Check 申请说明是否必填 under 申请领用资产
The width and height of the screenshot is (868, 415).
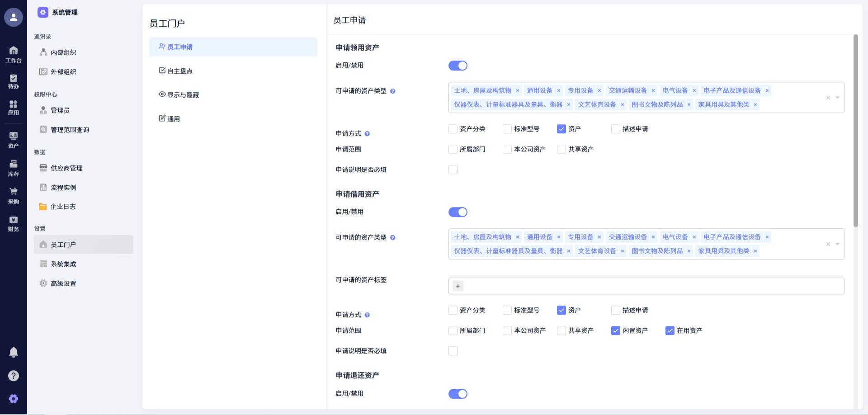pyautogui.click(x=453, y=170)
